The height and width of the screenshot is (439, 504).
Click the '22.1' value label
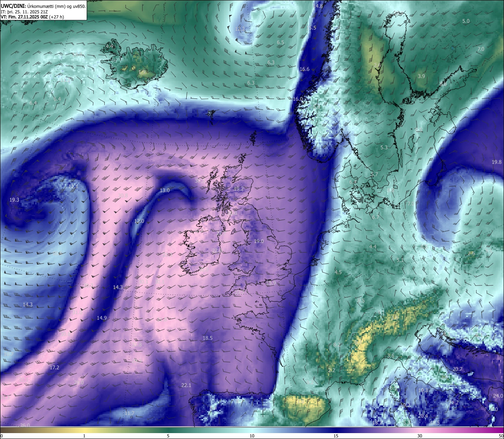click(x=186, y=385)
